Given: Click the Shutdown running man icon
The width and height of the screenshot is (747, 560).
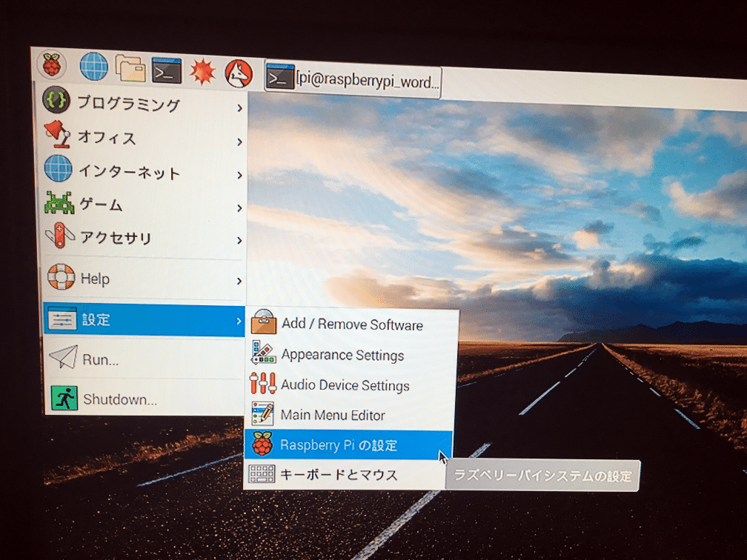Looking at the screenshot, I should tap(64, 398).
